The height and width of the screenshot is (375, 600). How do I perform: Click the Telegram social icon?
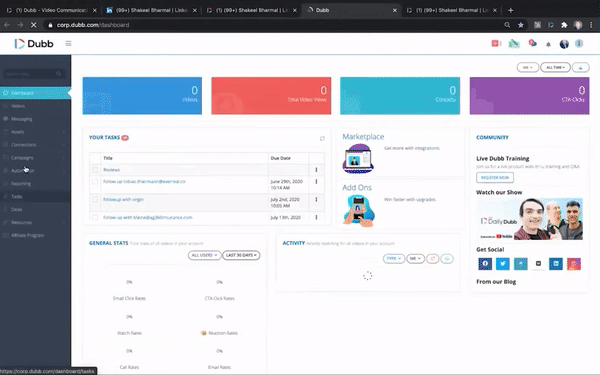click(520, 264)
